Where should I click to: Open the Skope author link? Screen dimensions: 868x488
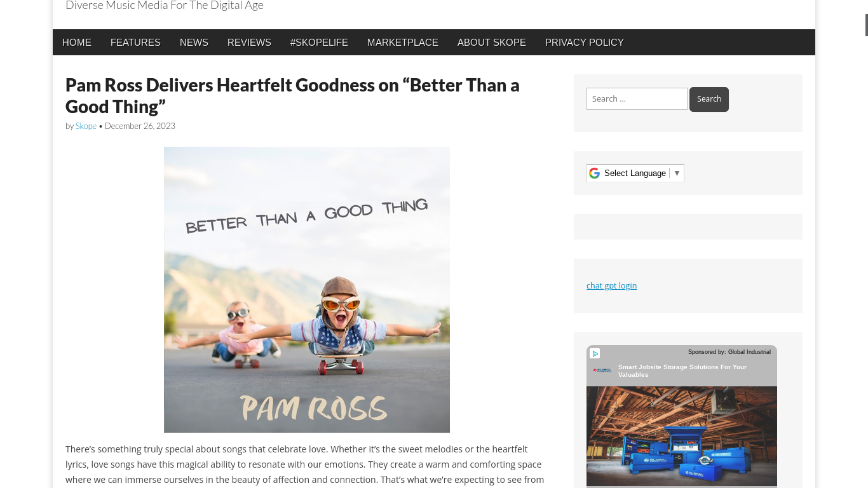pyautogui.click(x=86, y=126)
